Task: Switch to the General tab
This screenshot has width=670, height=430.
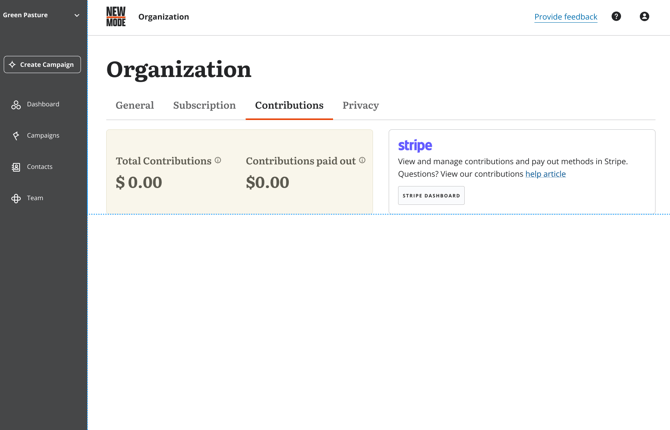Action: 134,105
